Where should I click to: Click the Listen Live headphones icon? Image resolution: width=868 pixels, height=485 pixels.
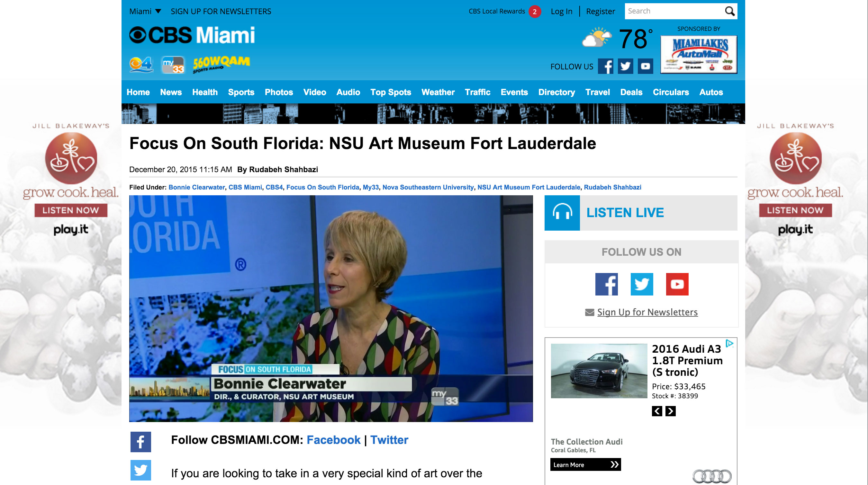tap(562, 213)
